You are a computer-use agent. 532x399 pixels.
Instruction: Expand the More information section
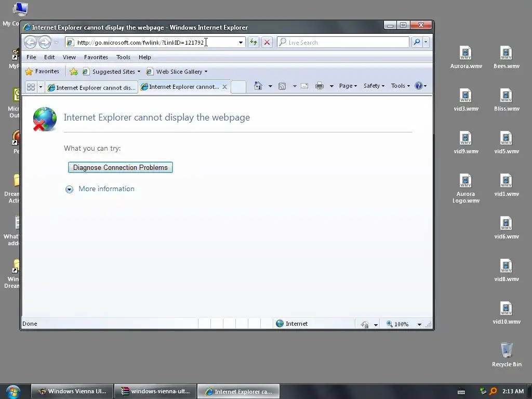tap(69, 189)
